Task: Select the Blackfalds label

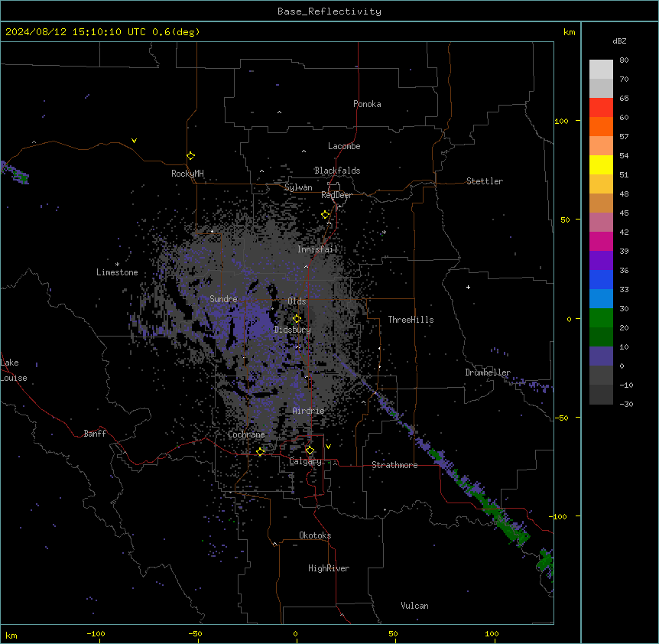Action: (x=337, y=171)
